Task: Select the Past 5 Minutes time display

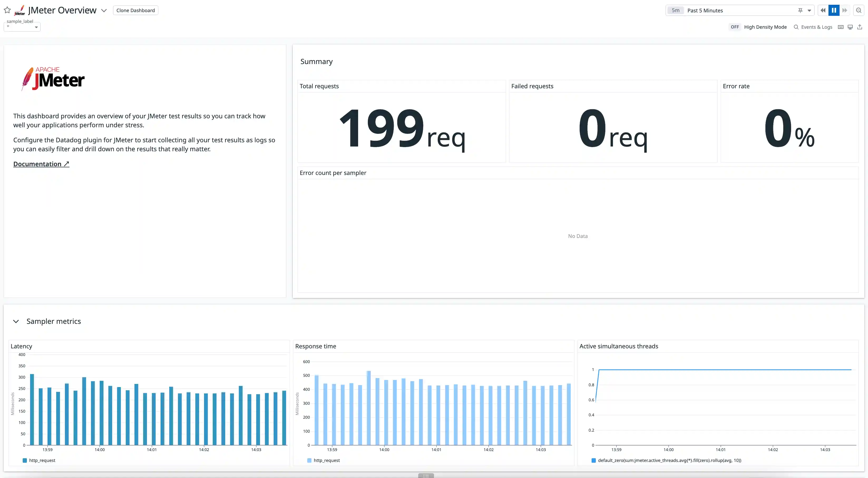Action: [x=705, y=10]
